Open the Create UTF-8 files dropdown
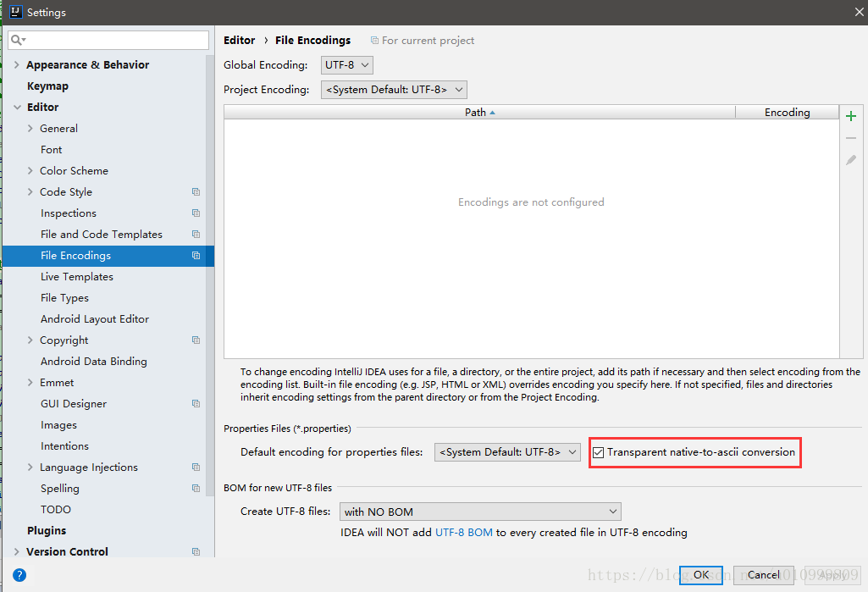868x592 pixels. pyautogui.click(x=480, y=512)
